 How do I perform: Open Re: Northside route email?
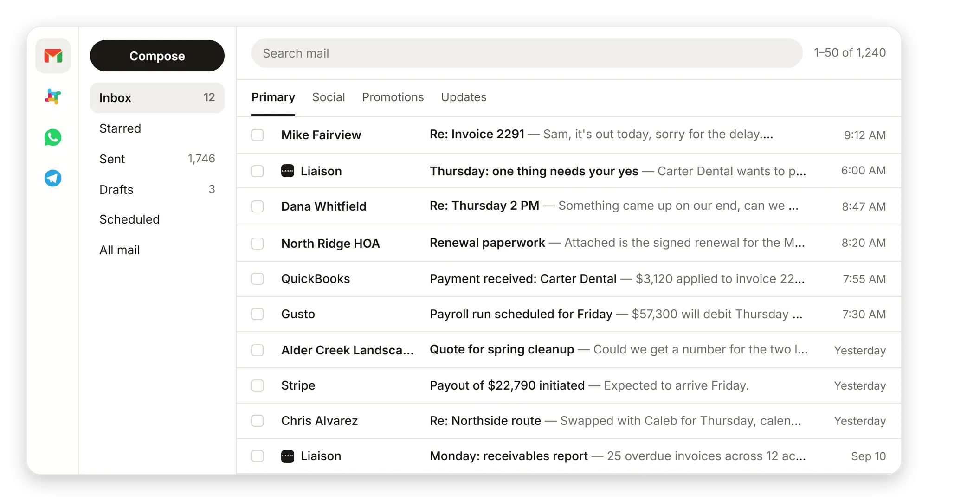pyautogui.click(x=568, y=421)
